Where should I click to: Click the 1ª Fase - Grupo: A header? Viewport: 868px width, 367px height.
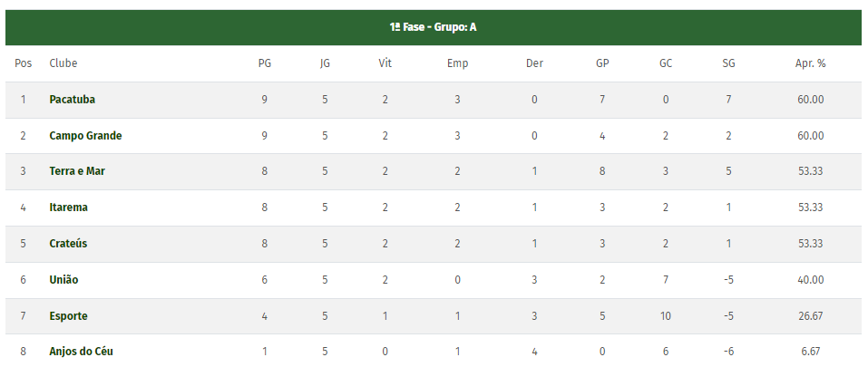tap(433, 27)
